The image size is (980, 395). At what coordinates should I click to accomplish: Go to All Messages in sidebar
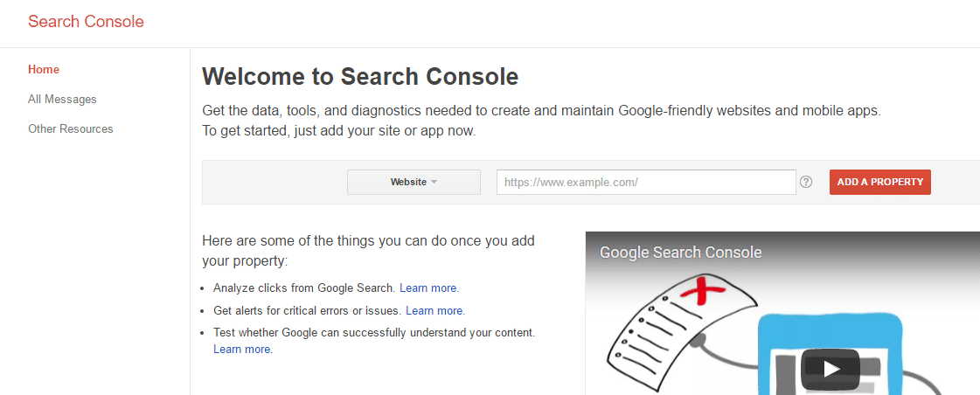pos(62,100)
